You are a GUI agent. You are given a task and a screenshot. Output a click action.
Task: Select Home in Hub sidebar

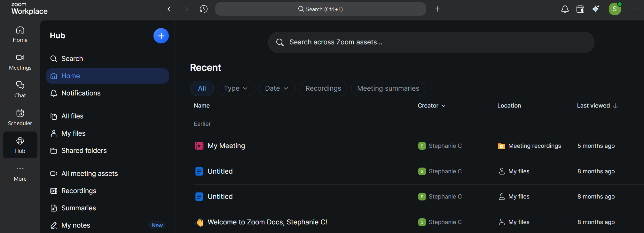click(x=107, y=76)
